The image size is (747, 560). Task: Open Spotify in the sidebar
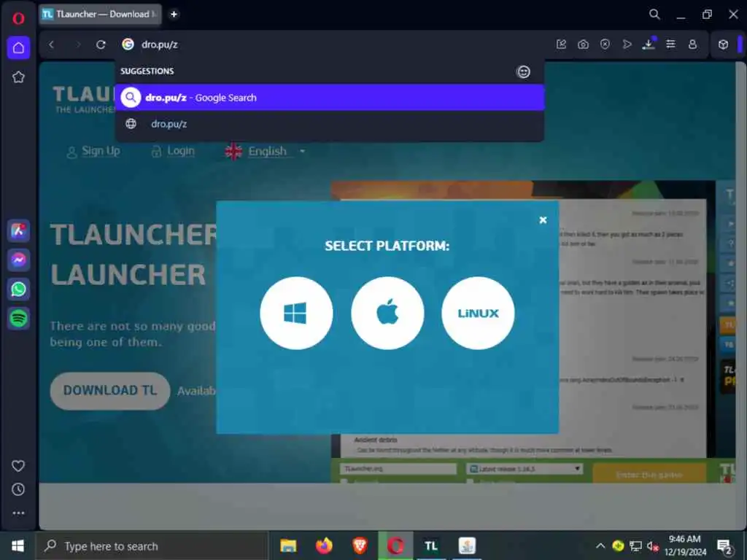click(18, 319)
